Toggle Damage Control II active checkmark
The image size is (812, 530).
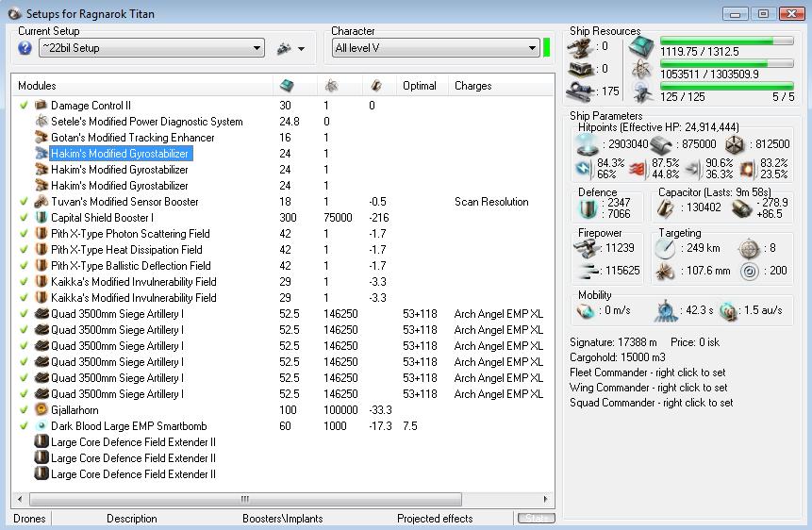(24, 106)
